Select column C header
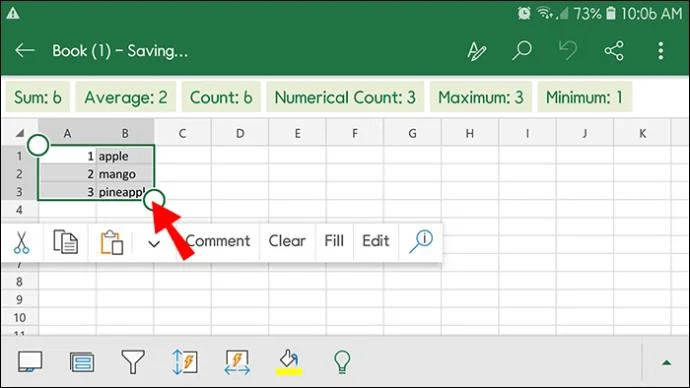The image size is (690, 388). click(x=182, y=133)
